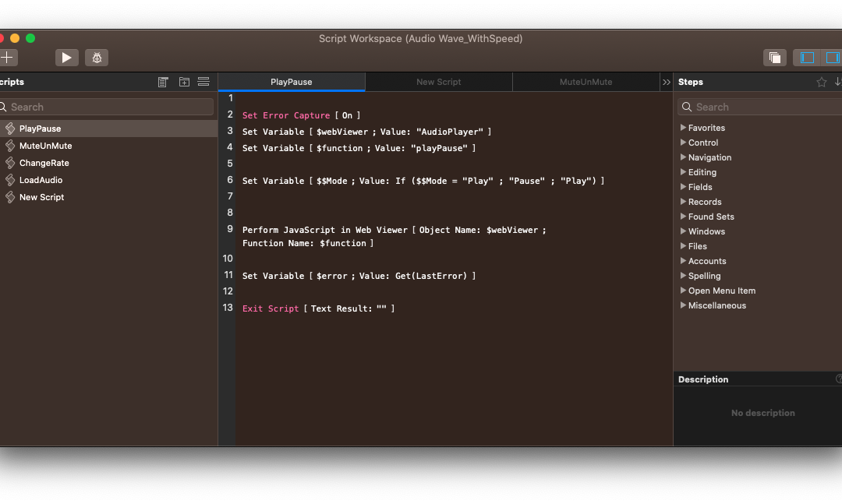Click the new script list icon

click(x=163, y=82)
